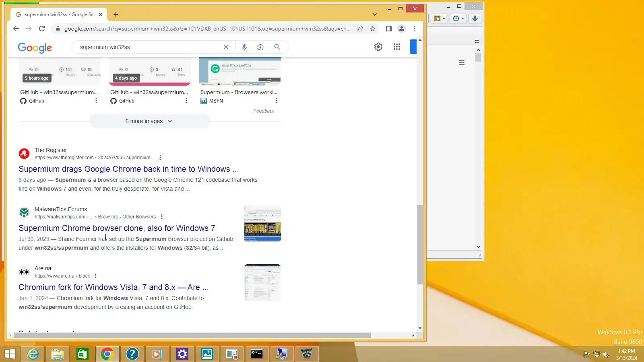This screenshot has height=362, width=644.
Task: Start a voice search with the microphone
Action: pos(244,47)
